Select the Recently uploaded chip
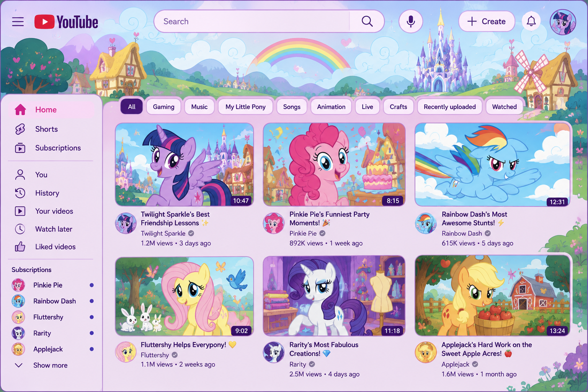The height and width of the screenshot is (392, 588). [449, 107]
